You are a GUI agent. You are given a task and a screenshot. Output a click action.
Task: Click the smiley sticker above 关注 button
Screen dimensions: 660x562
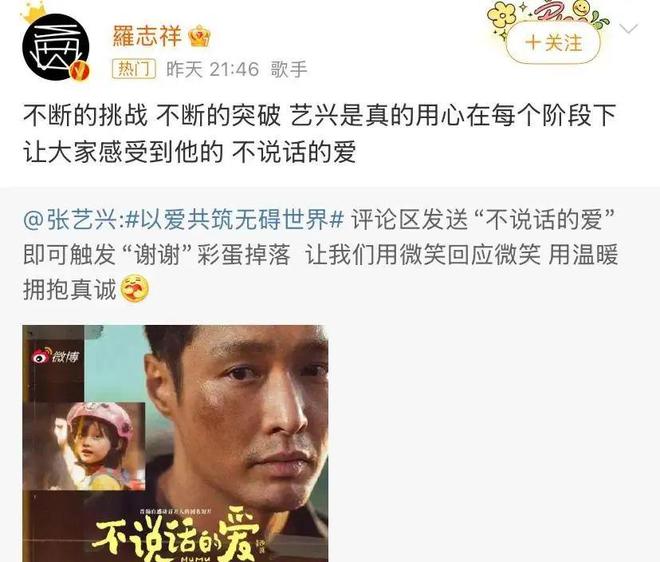(581, 9)
